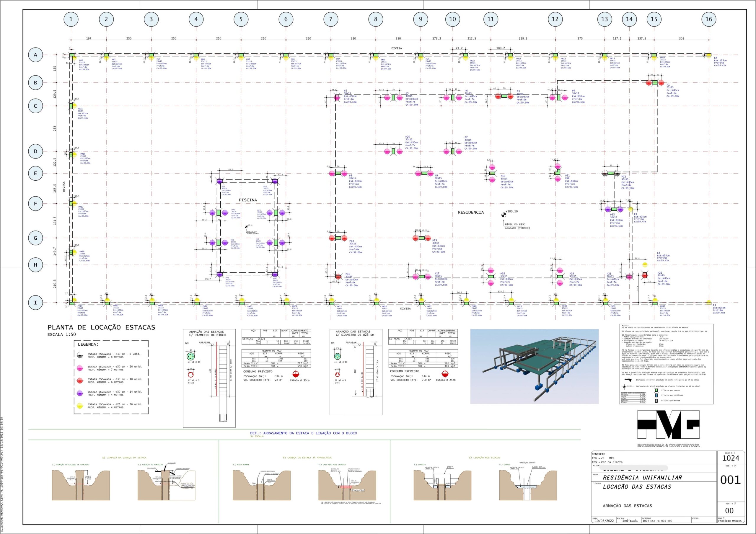Click 'A) LIMPEZA DA CABEÇA DA ESTACA' caption
756x534 pixels.
[x=124, y=458]
